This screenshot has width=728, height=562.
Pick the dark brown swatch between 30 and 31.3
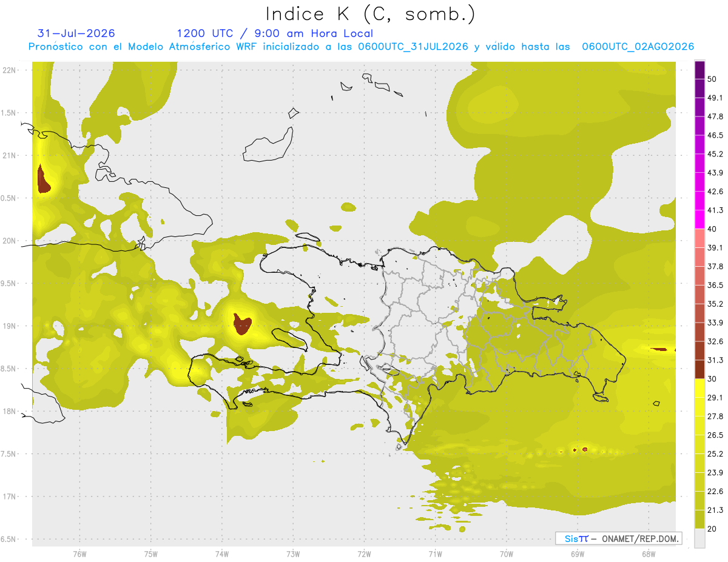[x=699, y=369]
